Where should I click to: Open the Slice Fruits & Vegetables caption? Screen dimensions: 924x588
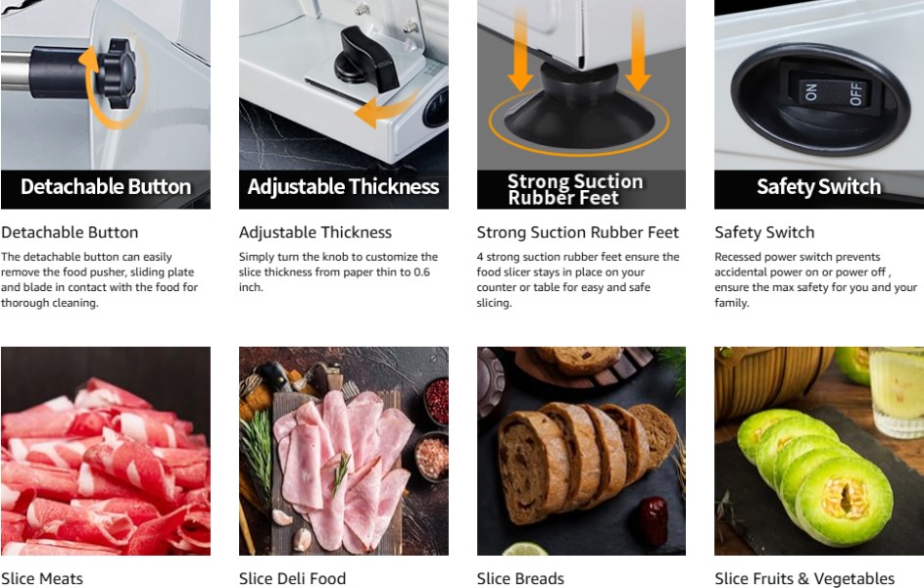(x=804, y=578)
